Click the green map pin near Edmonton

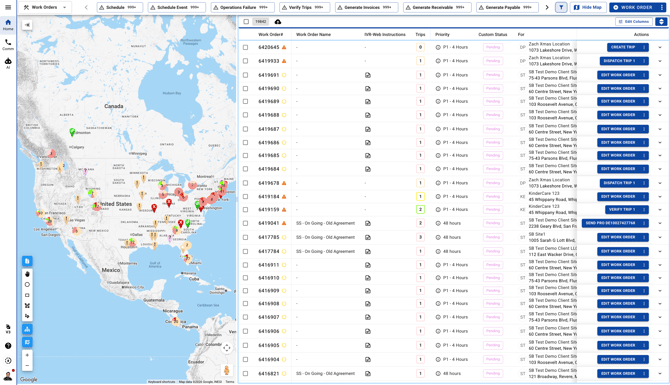tap(72, 132)
